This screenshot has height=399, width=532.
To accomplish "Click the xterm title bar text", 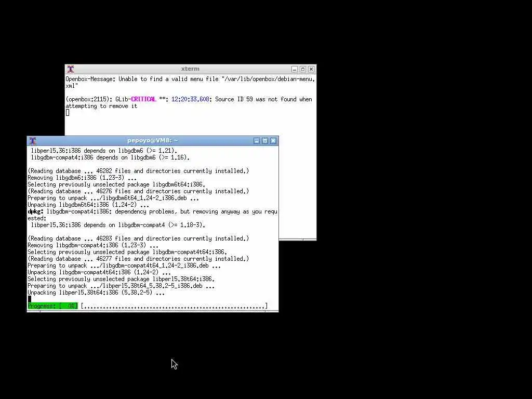I will pos(190,69).
